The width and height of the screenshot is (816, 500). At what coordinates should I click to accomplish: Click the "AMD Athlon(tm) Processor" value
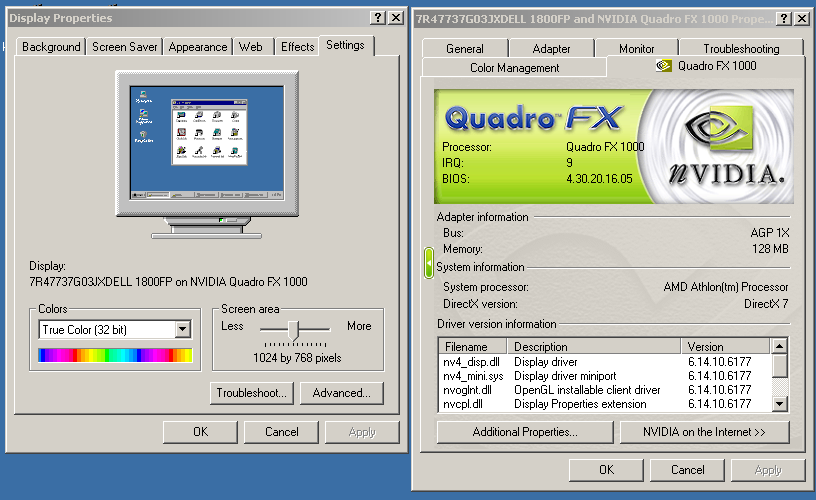[x=726, y=287]
